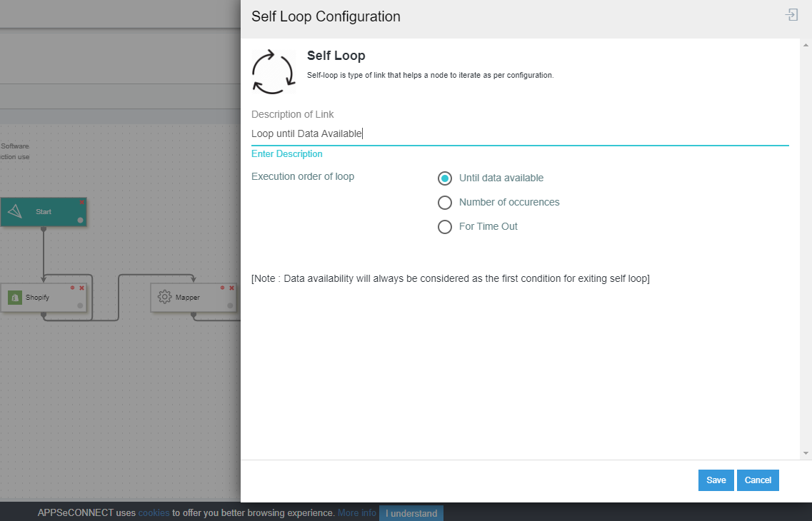The height and width of the screenshot is (521, 812).
Task: Click the Self Loop circular arrows icon
Action: [x=273, y=72]
